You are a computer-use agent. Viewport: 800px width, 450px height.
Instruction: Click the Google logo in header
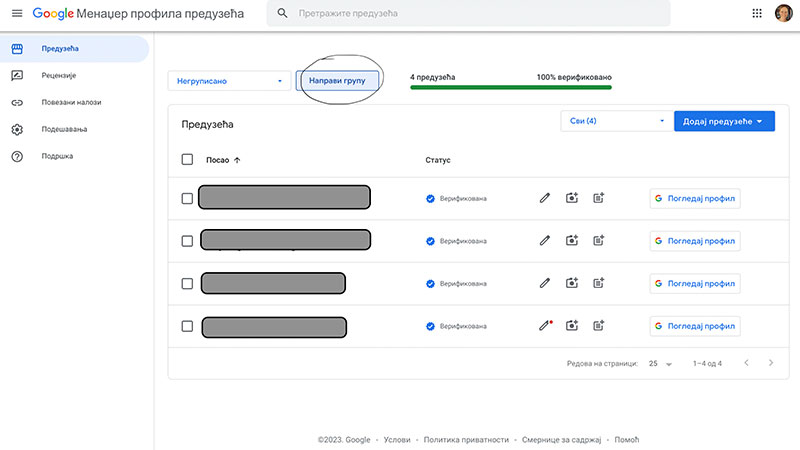pos(53,13)
